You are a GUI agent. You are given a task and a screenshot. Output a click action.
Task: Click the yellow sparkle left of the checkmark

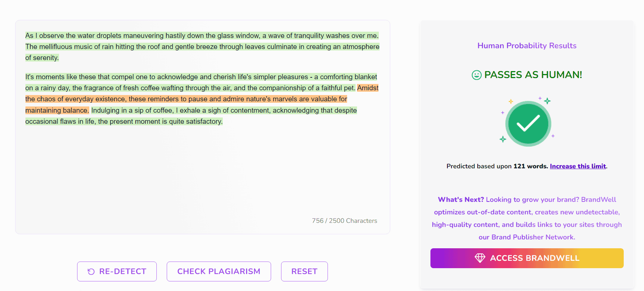coord(511,101)
